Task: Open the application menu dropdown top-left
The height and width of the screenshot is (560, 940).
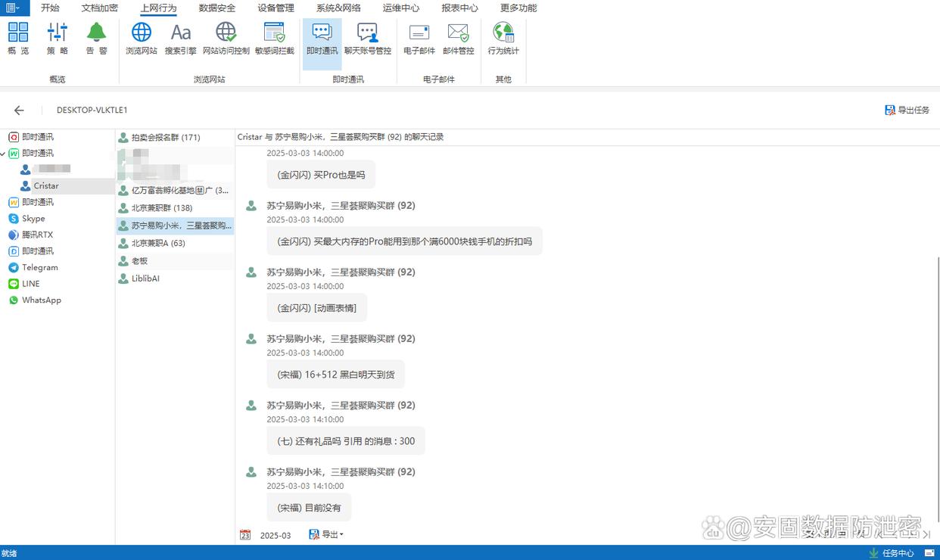Action: 14,8
